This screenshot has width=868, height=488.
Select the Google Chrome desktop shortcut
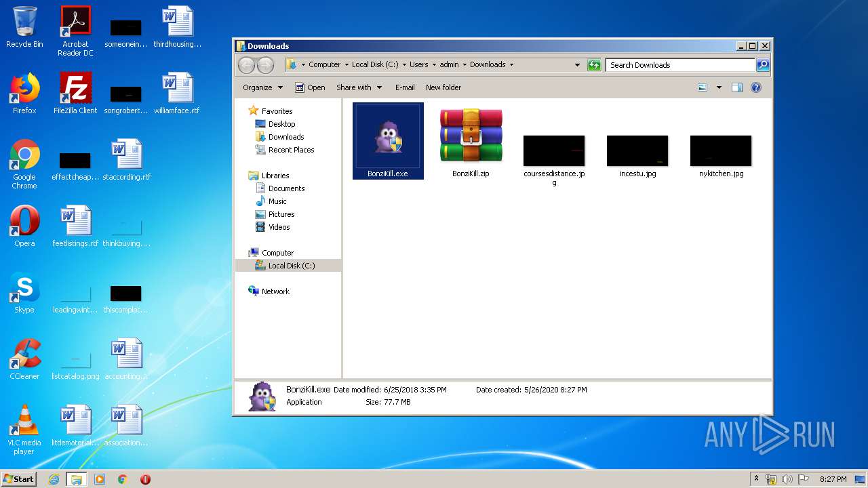24,164
